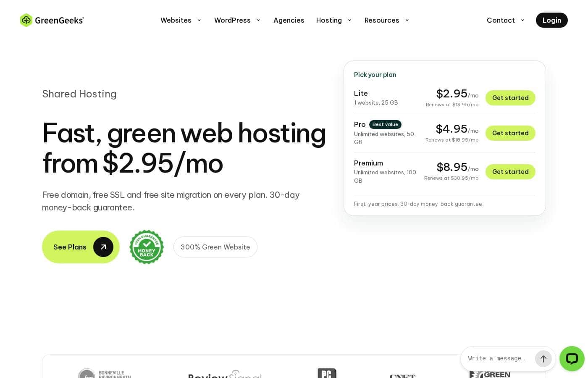The image size is (588, 378).
Task: Click the 300% Green Website pill
Action: (x=215, y=247)
